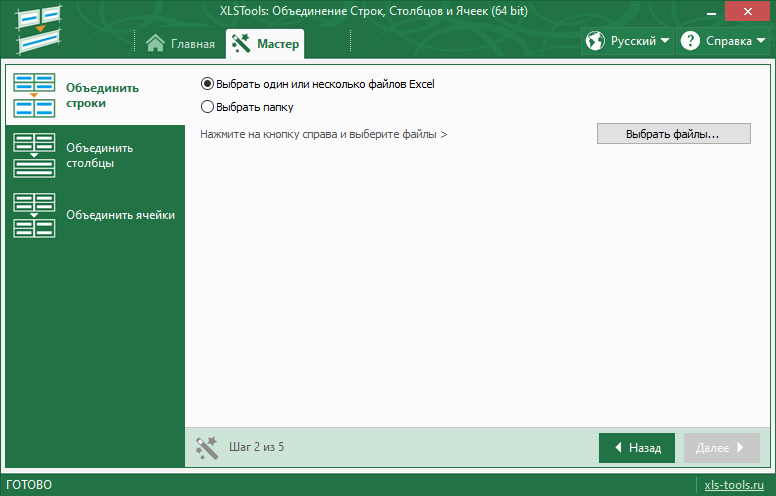This screenshot has width=776, height=496.
Task: Click the magic wand icon on Мастер tab
Action: pyautogui.click(x=240, y=43)
